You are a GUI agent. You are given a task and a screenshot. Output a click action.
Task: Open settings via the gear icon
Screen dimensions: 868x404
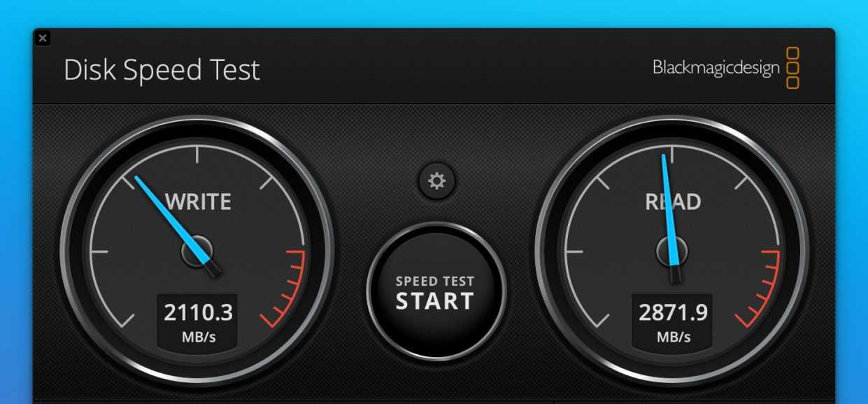(436, 182)
